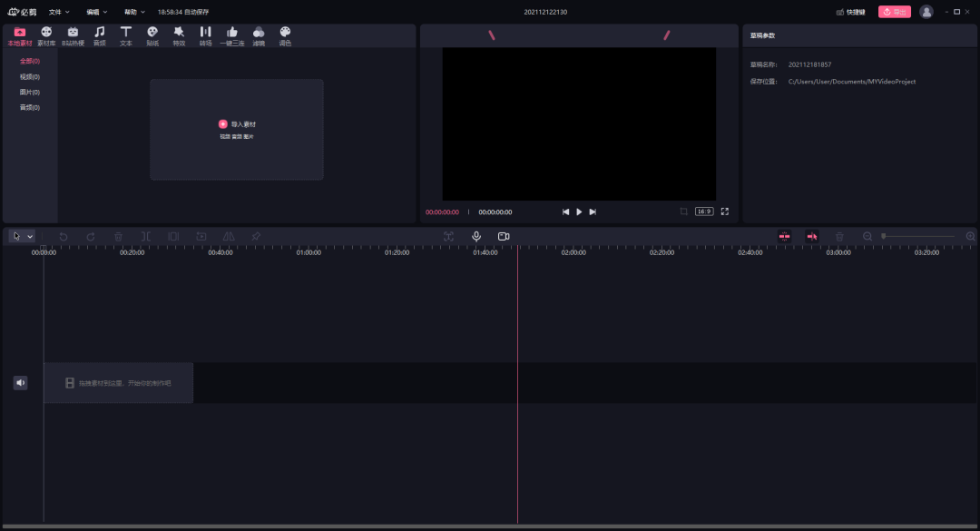Open the 音频 music note panel

tap(100, 36)
